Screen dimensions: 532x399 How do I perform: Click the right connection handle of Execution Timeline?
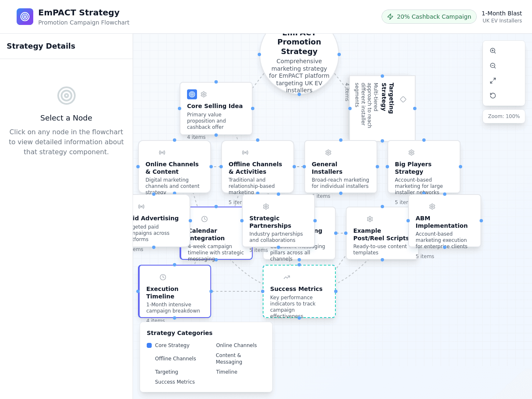pyautogui.click(x=211, y=291)
